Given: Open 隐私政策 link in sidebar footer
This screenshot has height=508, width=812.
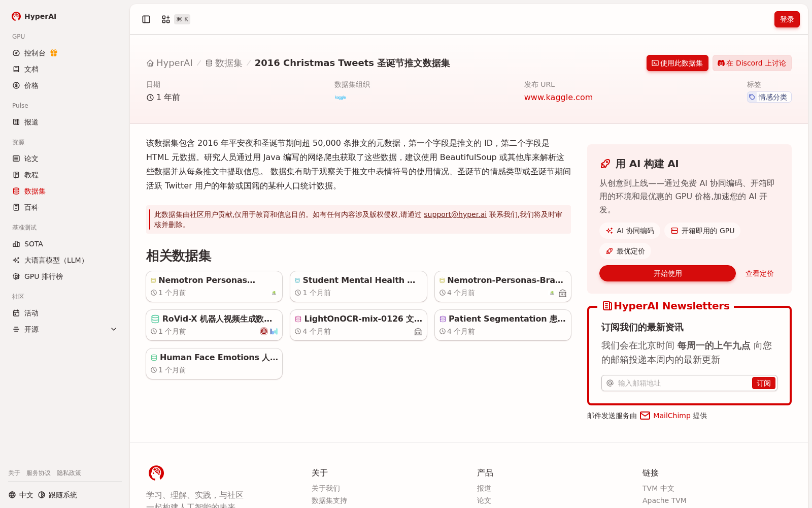Looking at the screenshot, I should (x=69, y=473).
